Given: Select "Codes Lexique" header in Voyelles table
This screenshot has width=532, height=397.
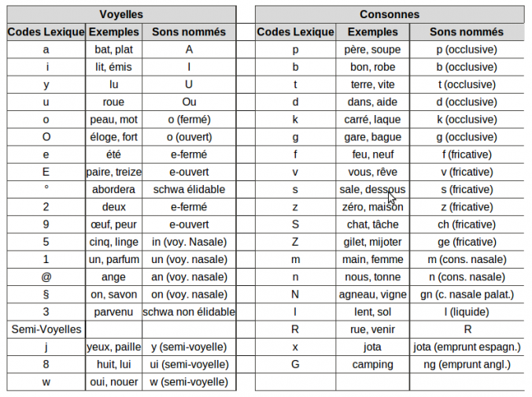Looking at the screenshot, I should tap(46, 32).
